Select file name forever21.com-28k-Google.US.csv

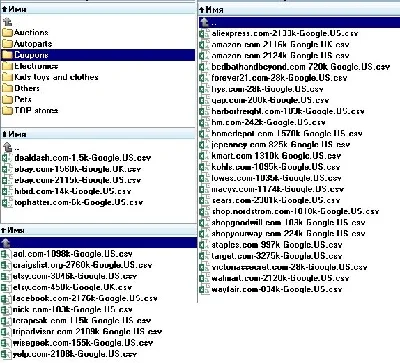(x=279, y=78)
